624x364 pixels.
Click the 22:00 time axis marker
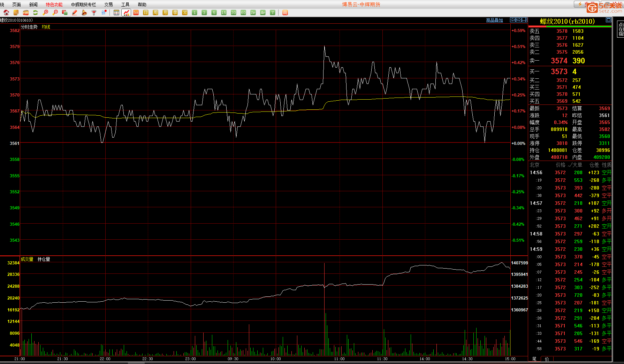(105, 359)
